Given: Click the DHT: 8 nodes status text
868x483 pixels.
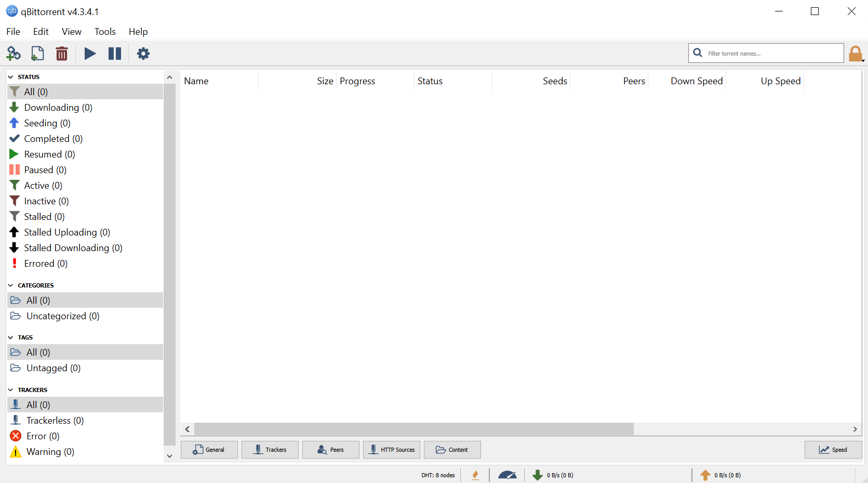Looking at the screenshot, I should point(438,475).
